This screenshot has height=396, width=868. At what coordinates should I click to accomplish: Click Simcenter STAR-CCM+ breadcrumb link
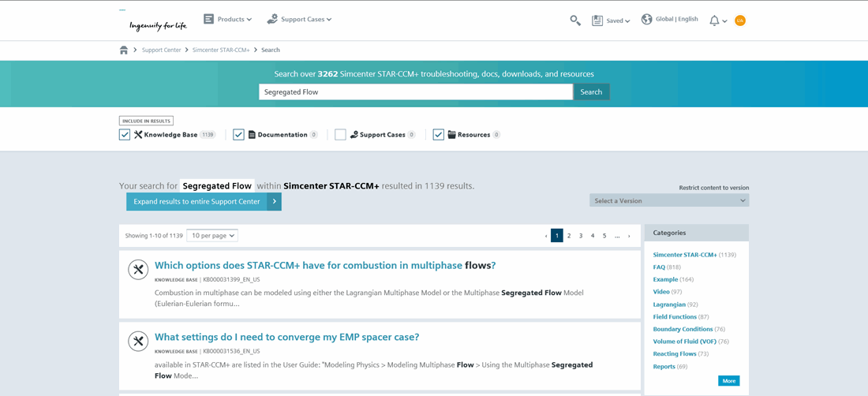(x=221, y=50)
